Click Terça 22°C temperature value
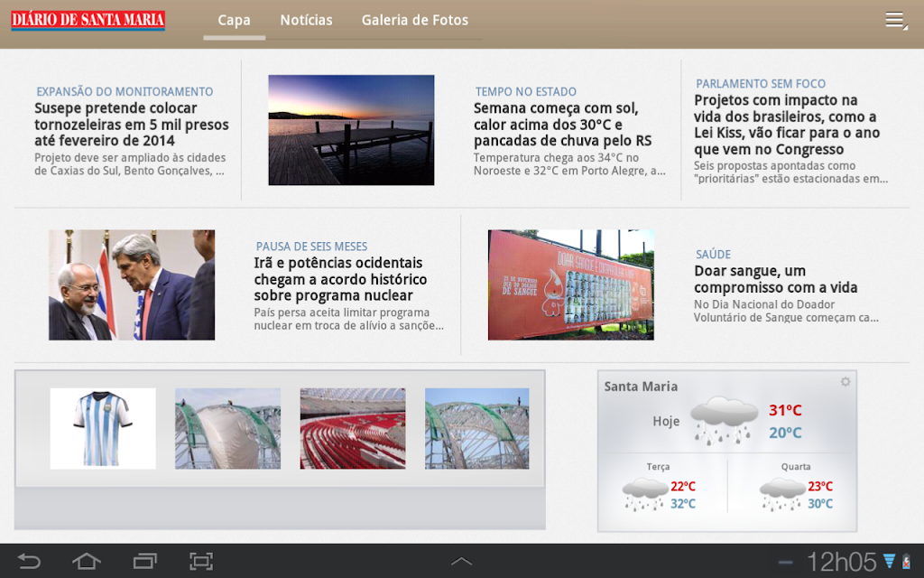The image size is (924, 578). (683, 487)
